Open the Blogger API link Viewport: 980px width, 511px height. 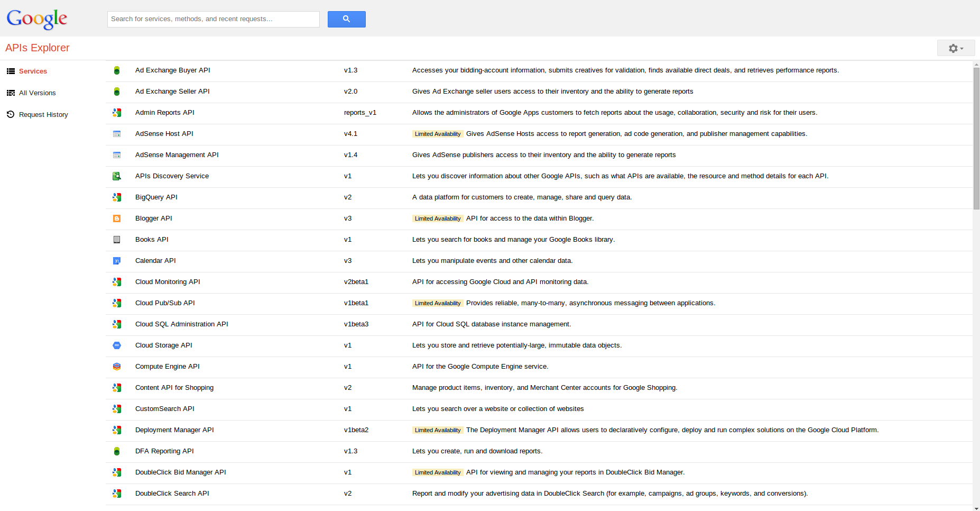[154, 218]
